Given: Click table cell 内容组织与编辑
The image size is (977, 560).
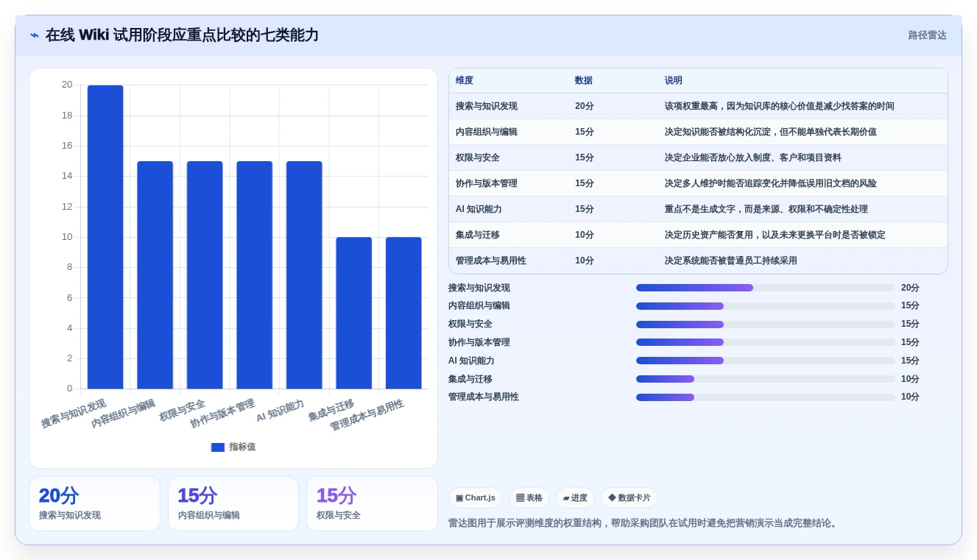Looking at the screenshot, I should (487, 132).
